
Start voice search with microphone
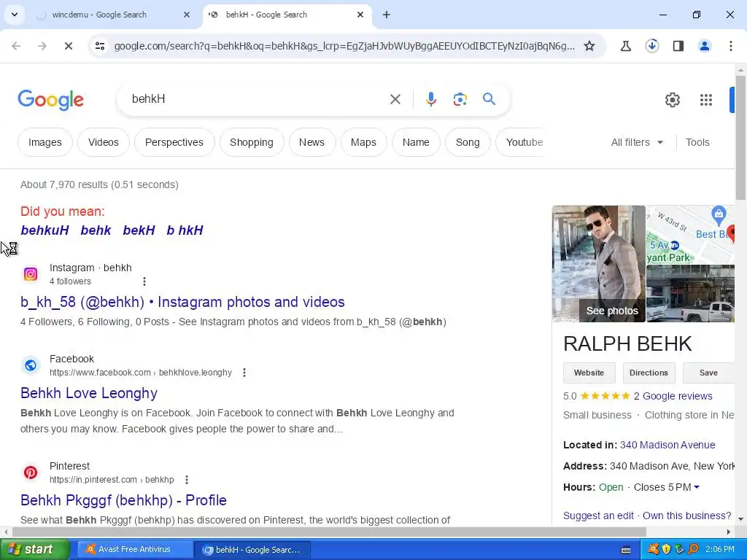[x=430, y=99]
